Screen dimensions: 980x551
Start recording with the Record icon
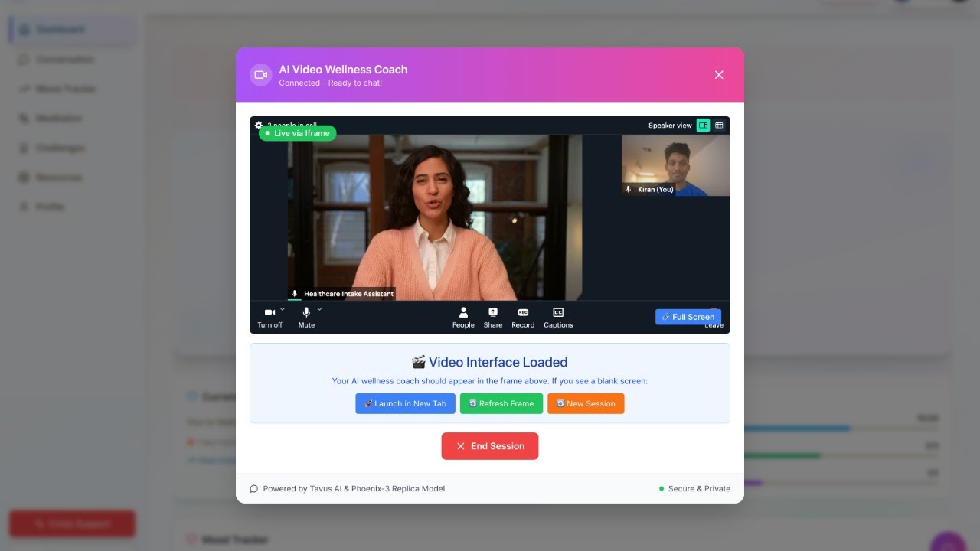coord(523,318)
